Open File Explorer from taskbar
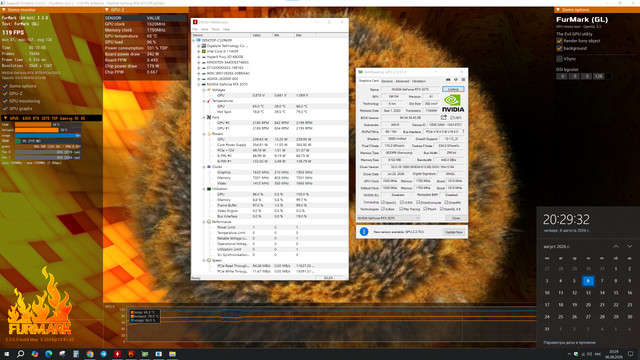640x360 pixels. [x=172, y=354]
